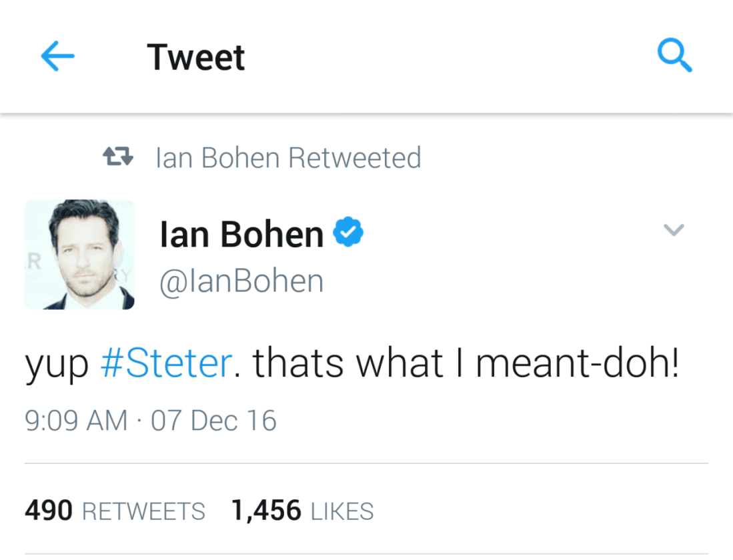Click the RETWEETS label text
Screen dimensions: 733x560
tap(143, 512)
